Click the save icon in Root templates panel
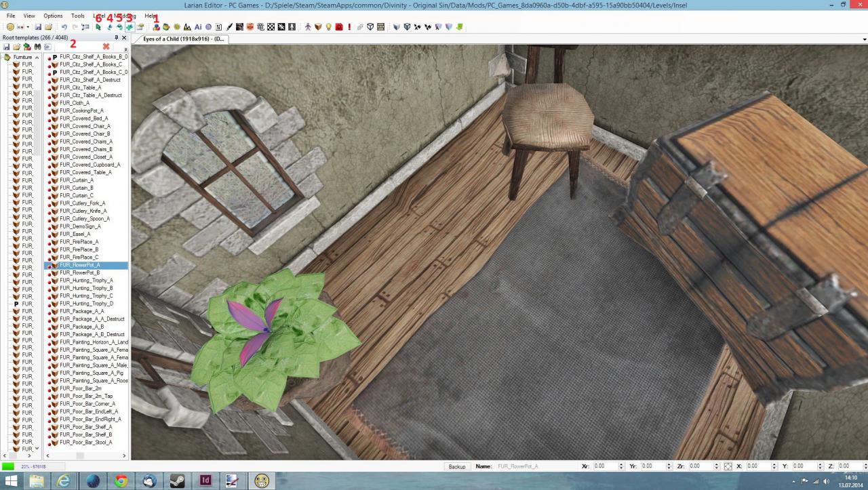The width and height of the screenshot is (868, 490). (x=6, y=47)
